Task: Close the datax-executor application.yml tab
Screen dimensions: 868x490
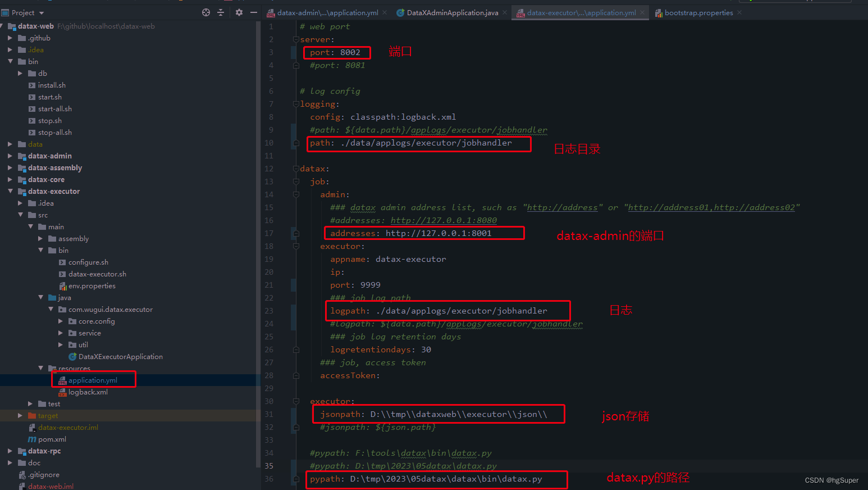Action: 642,12
